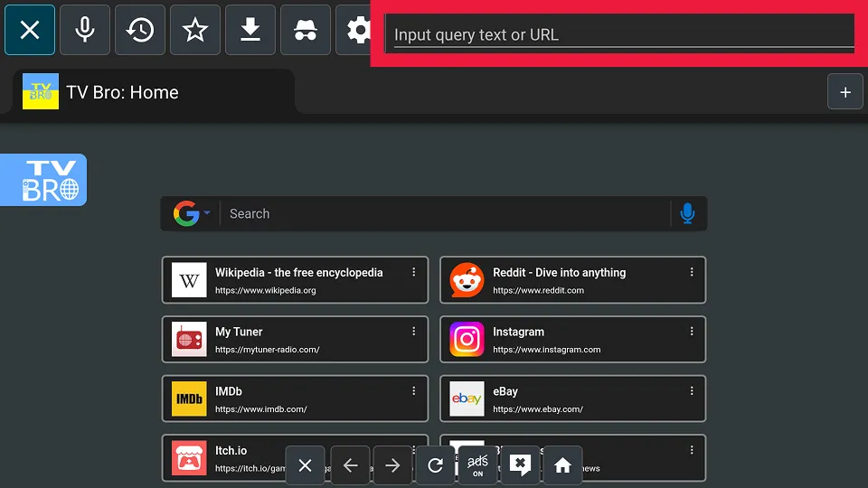Click https://www.wikipedia.org URL text

point(266,290)
